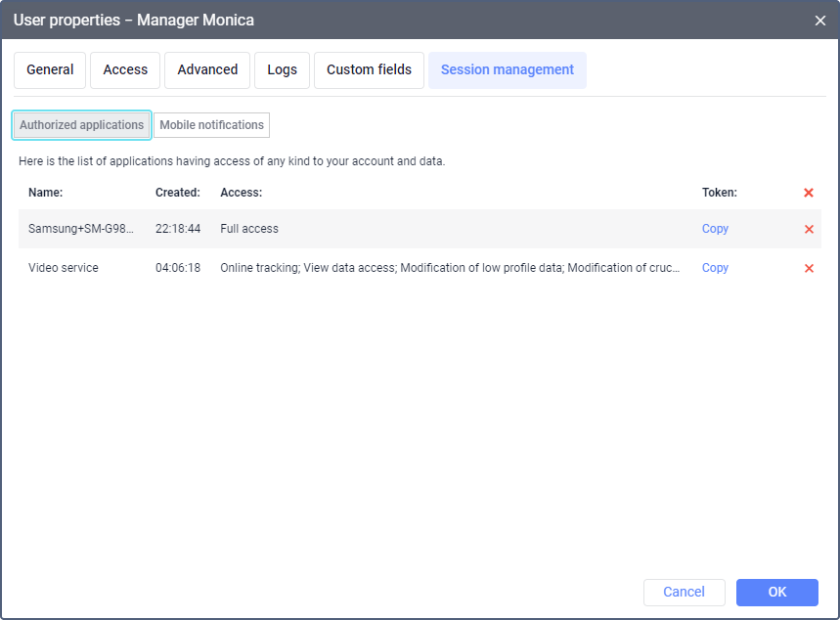This screenshot has width=840, height=620.
Task: Go to the Advanced tab
Action: click(207, 70)
